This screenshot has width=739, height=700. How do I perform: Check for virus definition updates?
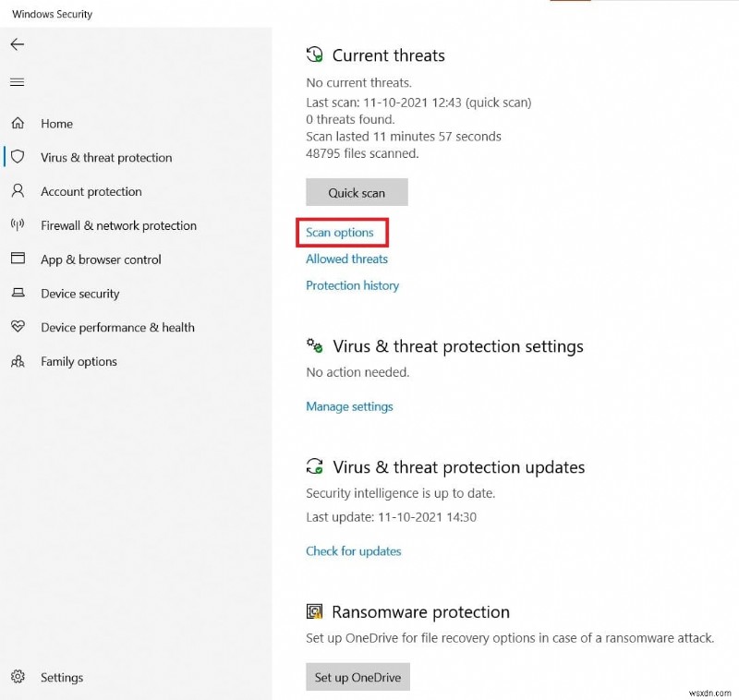(353, 550)
